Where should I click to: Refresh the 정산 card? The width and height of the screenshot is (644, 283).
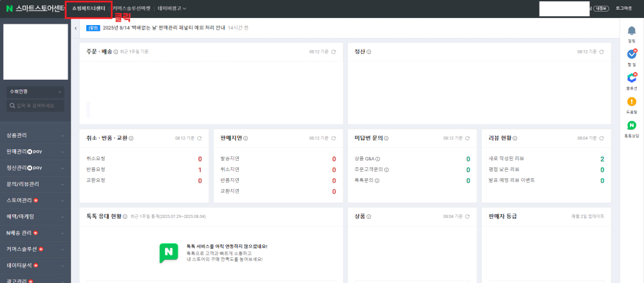coord(601,52)
